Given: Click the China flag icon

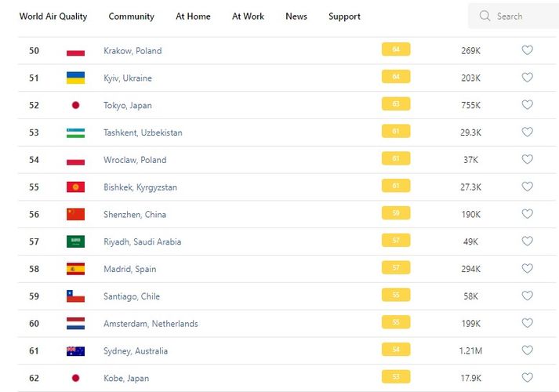Looking at the screenshot, I should tap(75, 214).
